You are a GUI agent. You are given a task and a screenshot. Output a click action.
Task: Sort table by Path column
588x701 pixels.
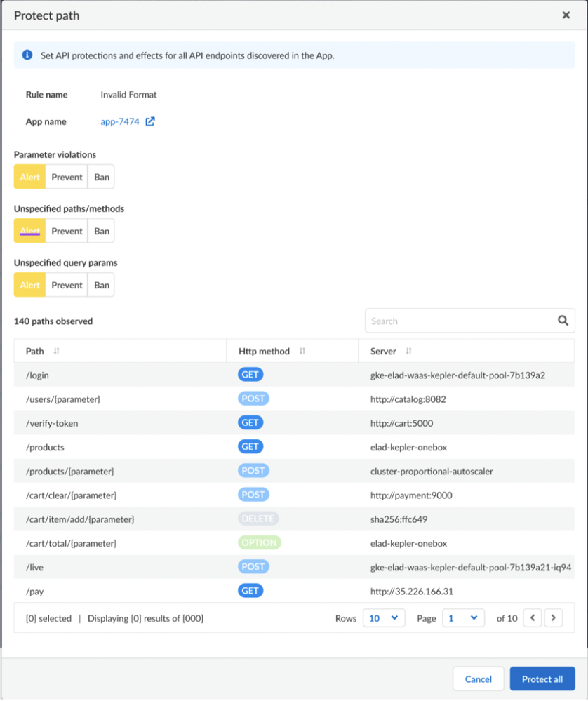pos(57,351)
